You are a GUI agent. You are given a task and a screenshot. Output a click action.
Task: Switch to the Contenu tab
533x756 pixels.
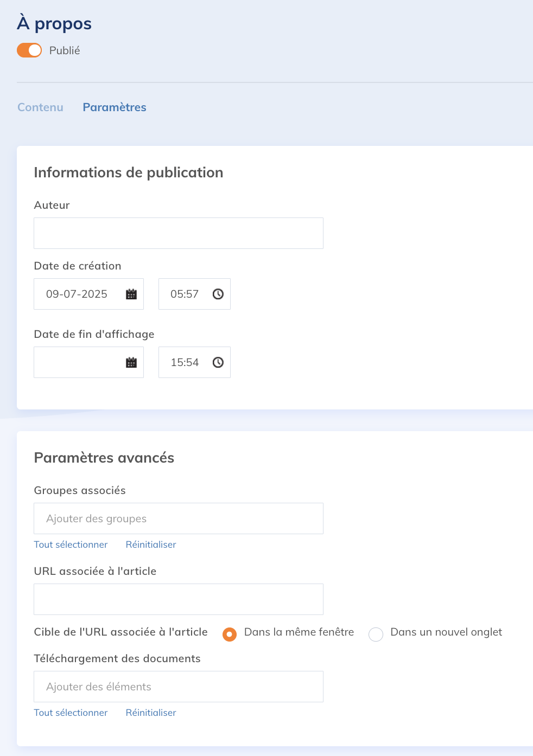pyautogui.click(x=40, y=107)
